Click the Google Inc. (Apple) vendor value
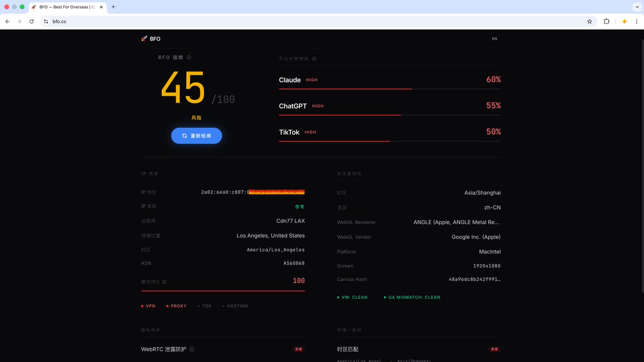 476,237
